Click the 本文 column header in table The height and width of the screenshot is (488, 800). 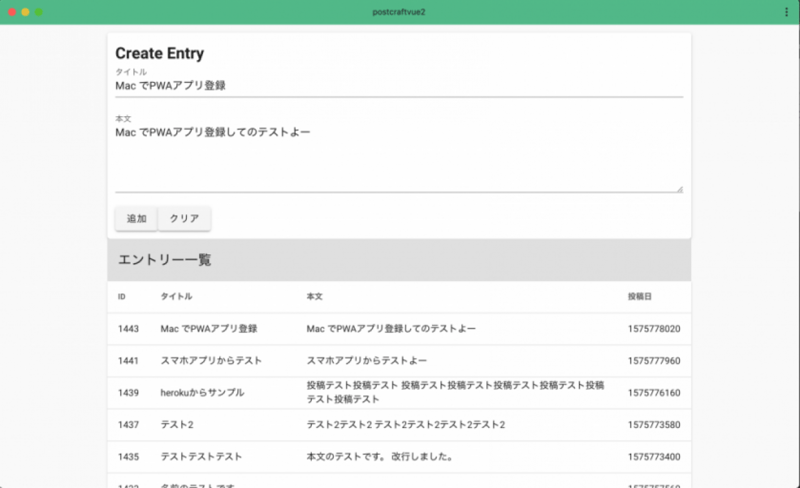click(315, 297)
